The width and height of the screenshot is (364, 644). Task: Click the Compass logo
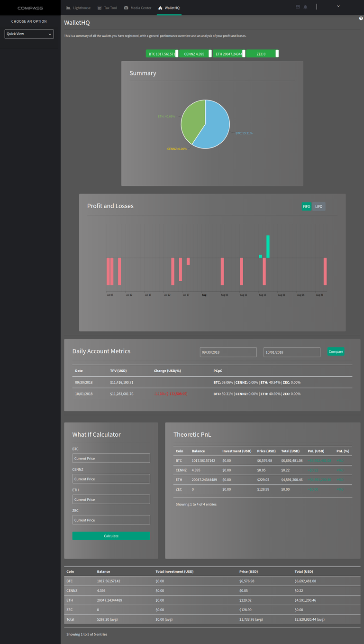pos(30,8)
